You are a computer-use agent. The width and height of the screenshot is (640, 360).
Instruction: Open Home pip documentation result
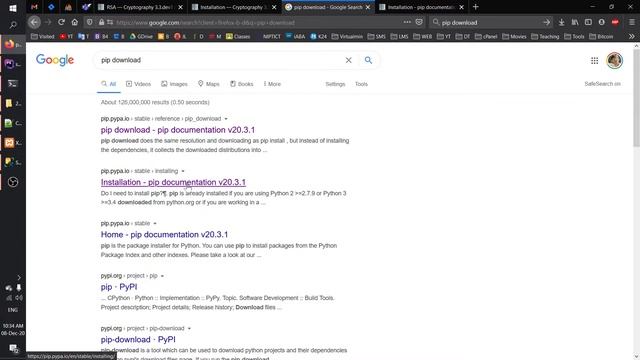coord(164,234)
